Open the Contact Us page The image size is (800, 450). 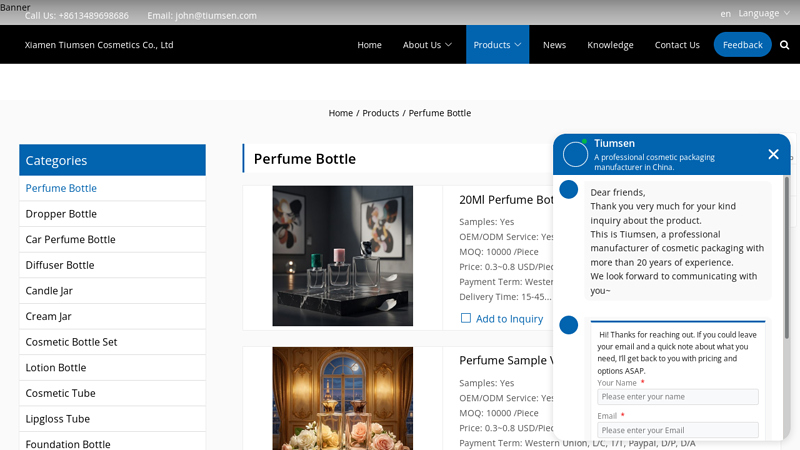point(677,45)
